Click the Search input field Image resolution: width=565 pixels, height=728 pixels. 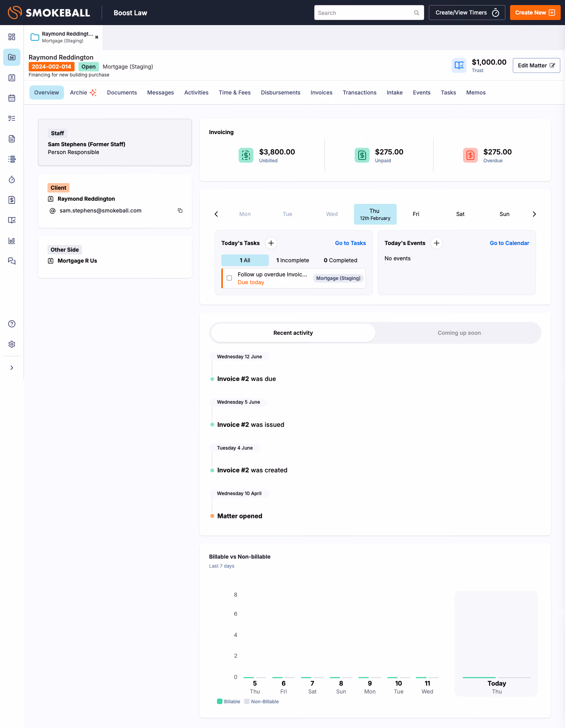(x=369, y=13)
